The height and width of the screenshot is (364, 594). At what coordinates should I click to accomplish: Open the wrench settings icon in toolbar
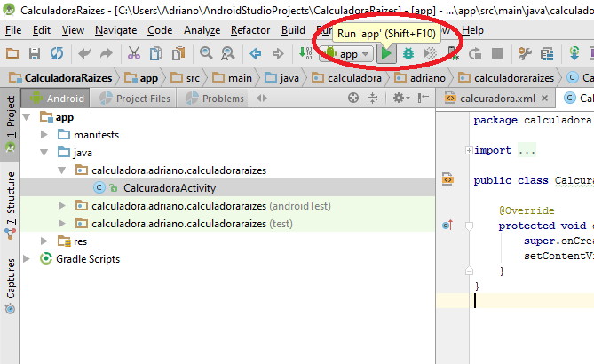[525, 54]
